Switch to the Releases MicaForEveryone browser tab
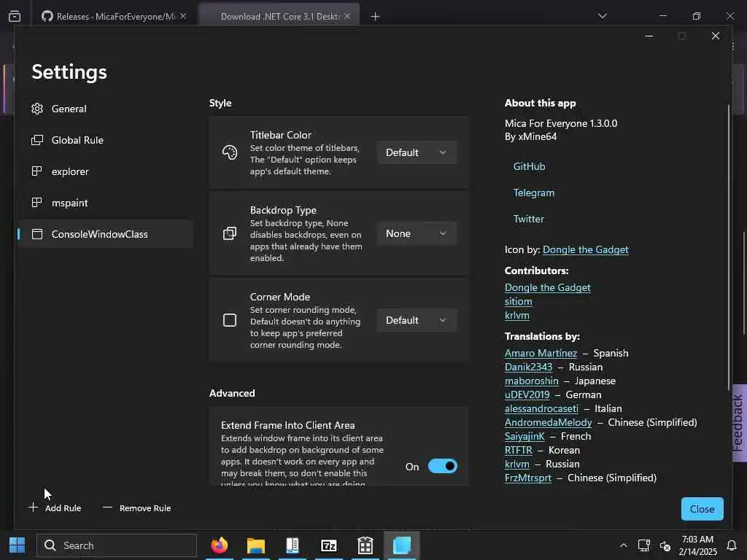This screenshot has height=560, width=747. 115,16
